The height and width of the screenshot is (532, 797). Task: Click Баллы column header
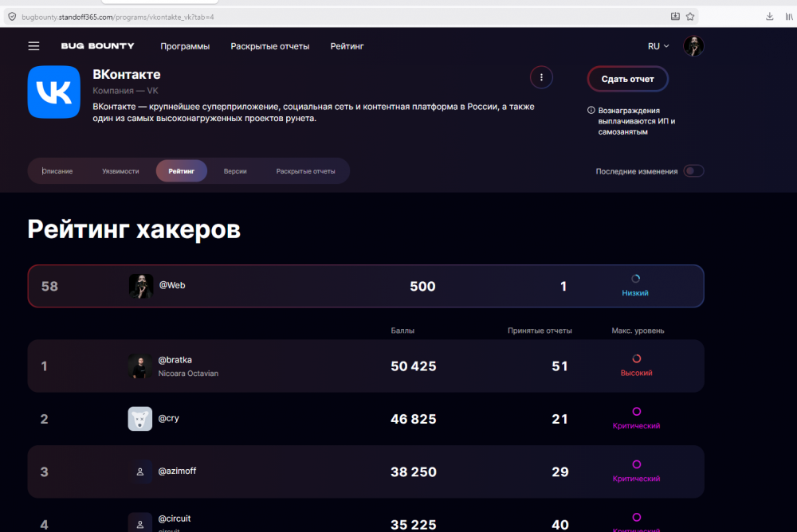(x=402, y=331)
